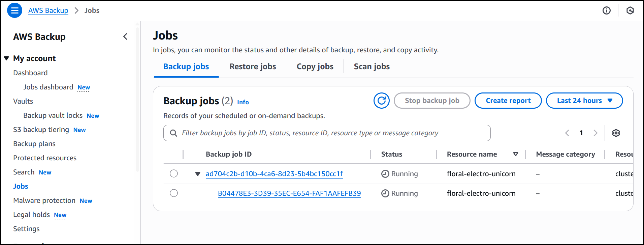Refresh the backup jobs list

click(x=381, y=101)
